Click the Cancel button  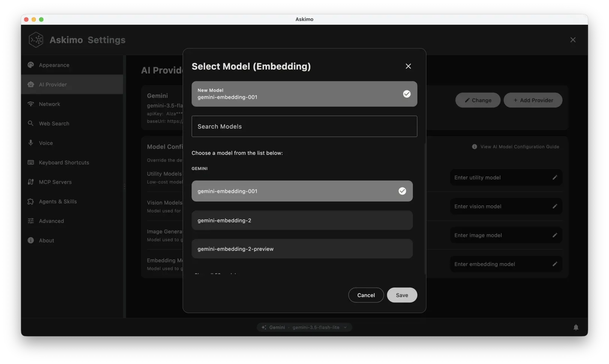pyautogui.click(x=366, y=295)
